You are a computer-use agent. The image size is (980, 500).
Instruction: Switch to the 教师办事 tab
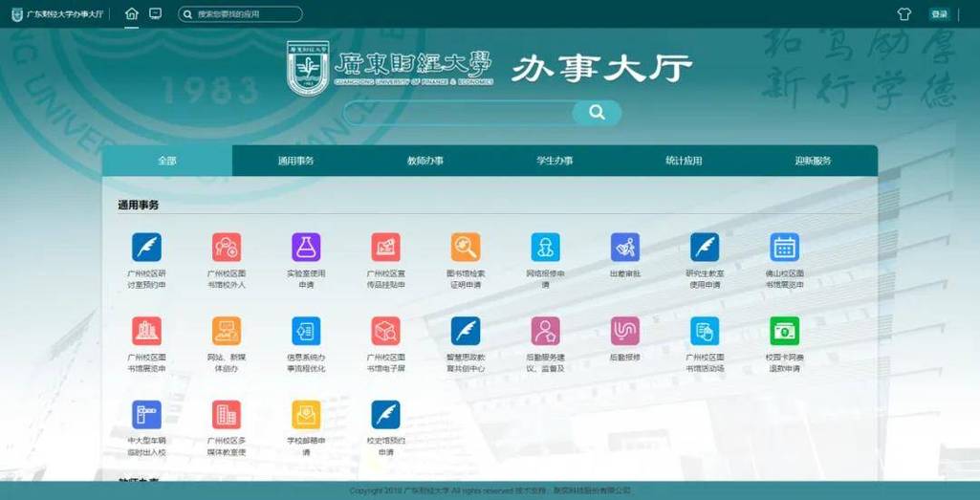click(425, 161)
